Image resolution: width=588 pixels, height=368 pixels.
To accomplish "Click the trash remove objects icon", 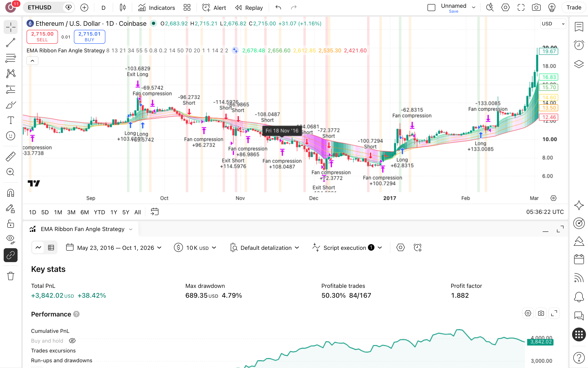I will point(10,276).
